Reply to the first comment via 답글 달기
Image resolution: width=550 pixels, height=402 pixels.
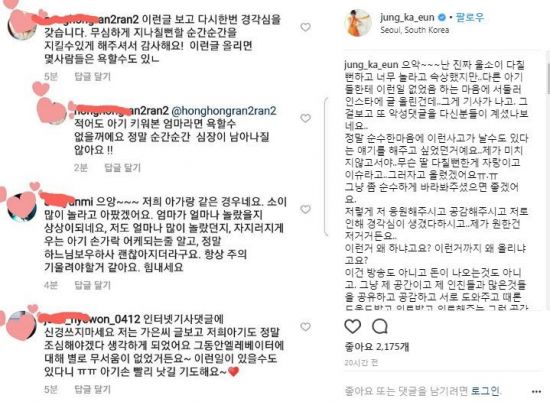(x=93, y=76)
